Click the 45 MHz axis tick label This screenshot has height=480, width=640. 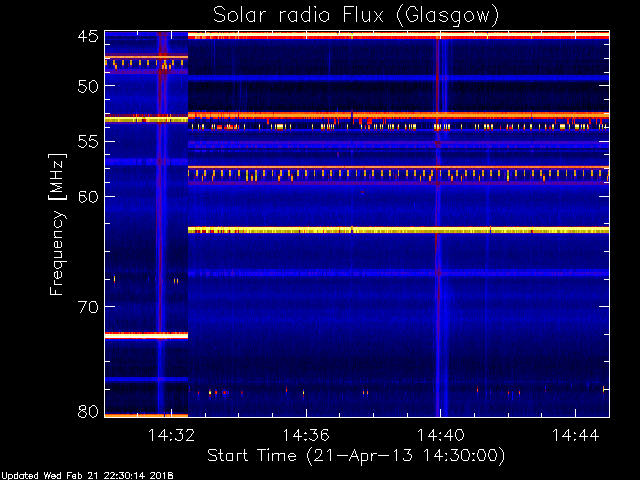click(x=88, y=36)
